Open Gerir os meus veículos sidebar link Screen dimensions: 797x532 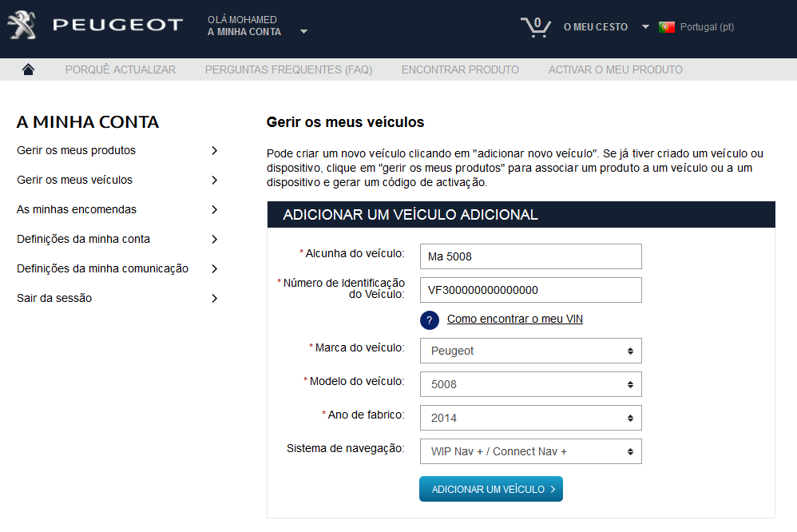pyautogui.click(x=75, y=180)
